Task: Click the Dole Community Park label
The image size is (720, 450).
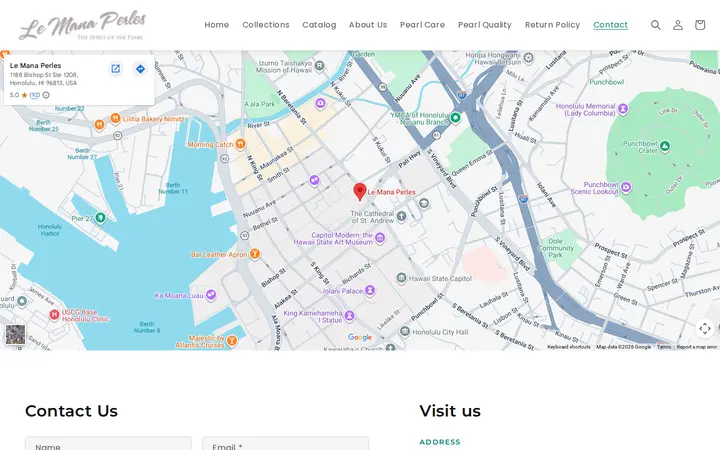Action: 555,248
